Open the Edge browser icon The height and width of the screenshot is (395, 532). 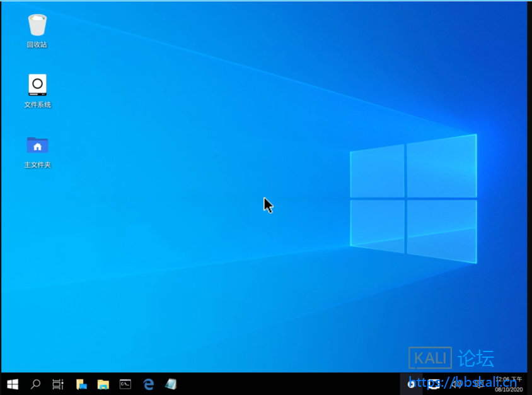(x=149, y=384)
